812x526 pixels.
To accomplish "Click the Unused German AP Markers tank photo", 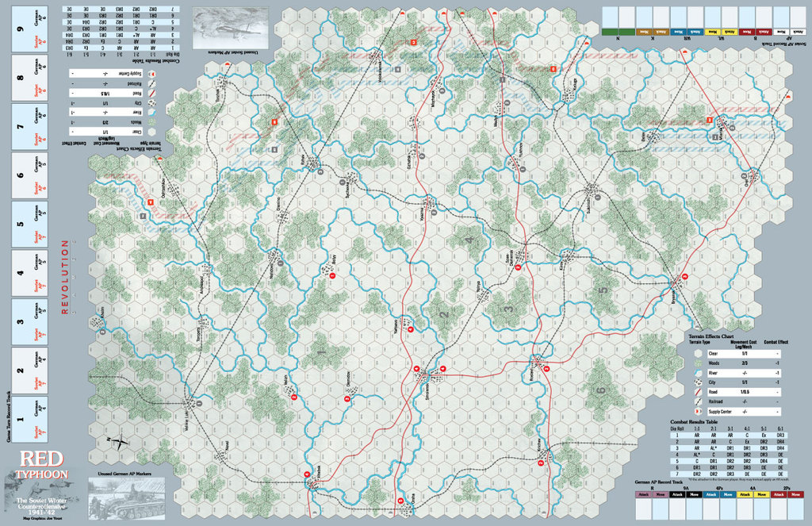I will 127,498.
